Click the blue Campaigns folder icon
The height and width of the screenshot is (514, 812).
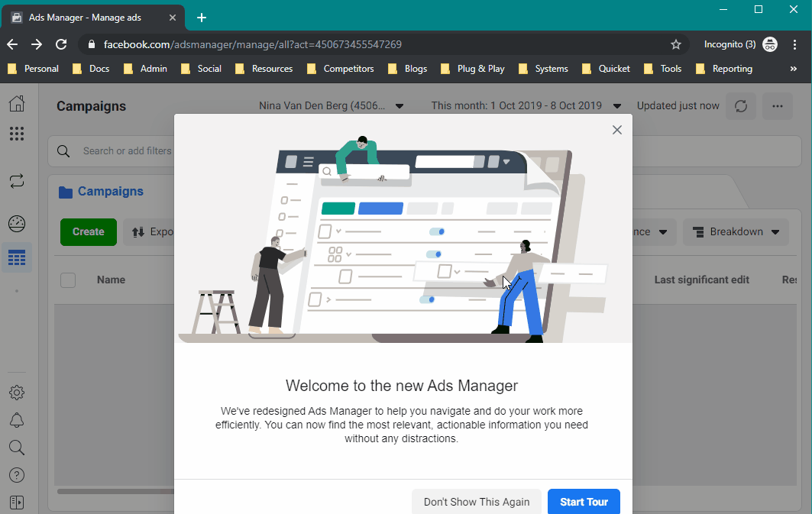pos(65,192)
